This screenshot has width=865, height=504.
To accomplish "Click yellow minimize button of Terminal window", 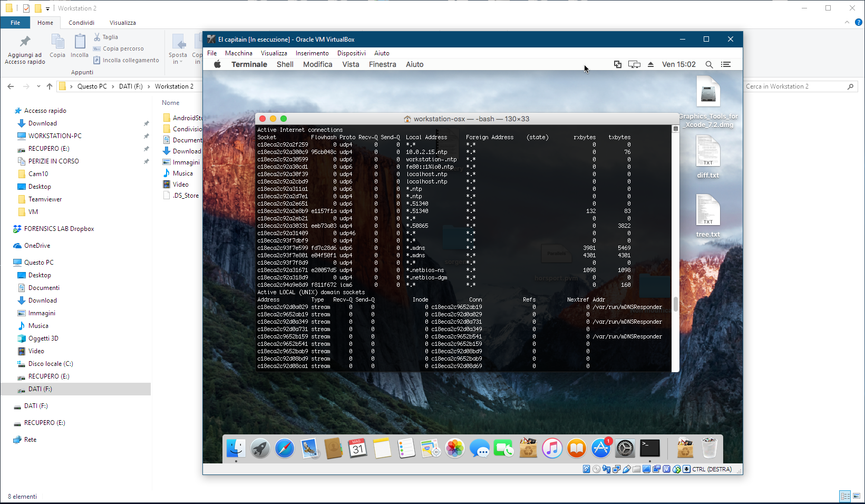I will [273, 119].
